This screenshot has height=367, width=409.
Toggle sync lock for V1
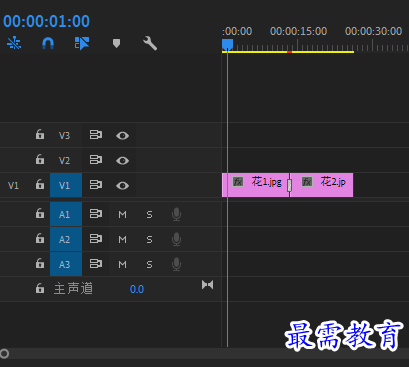[96, 185]
